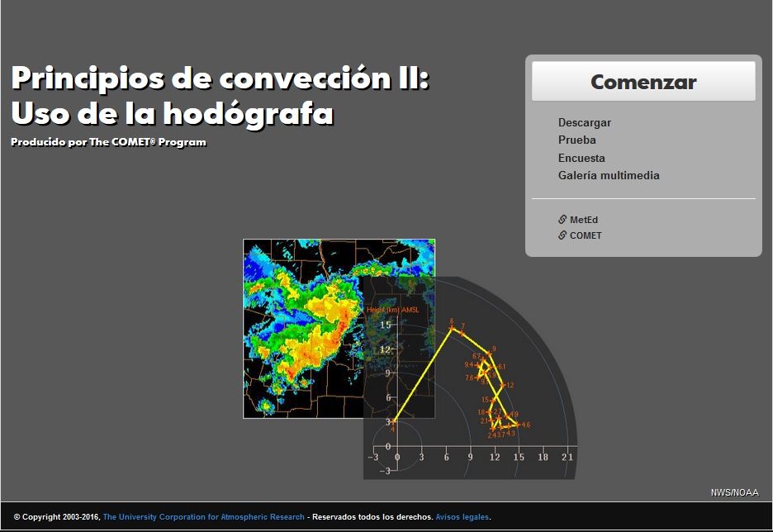Screen dimensions: 773x532
Task: Click the title Principios de convección II
Action: 220,78
